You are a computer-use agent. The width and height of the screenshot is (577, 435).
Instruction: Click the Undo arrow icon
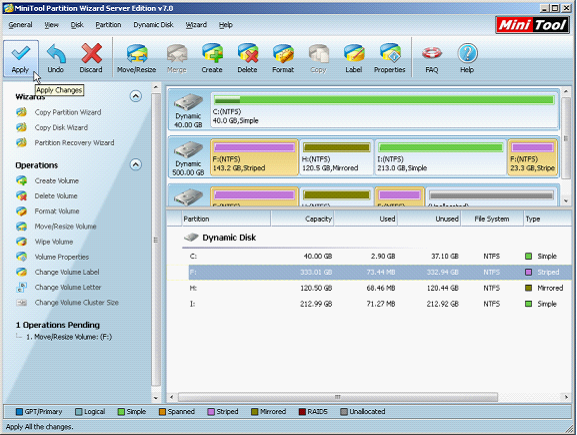(56, 54)
